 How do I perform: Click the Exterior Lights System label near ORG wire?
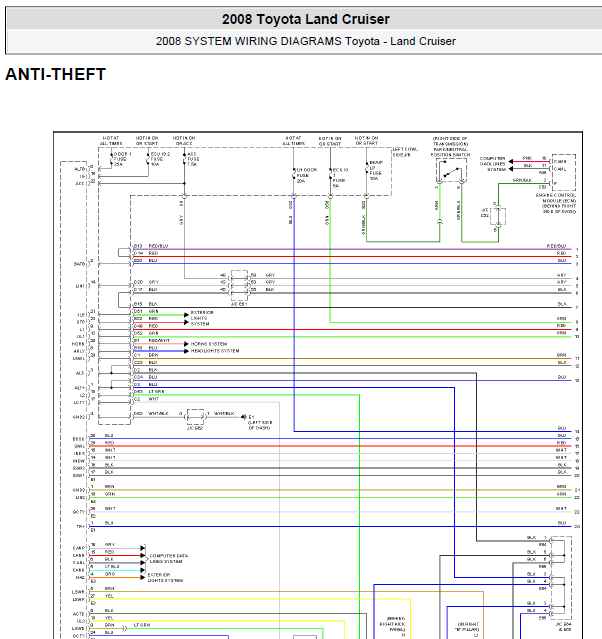pyautogui.click(x=165, y=577)
